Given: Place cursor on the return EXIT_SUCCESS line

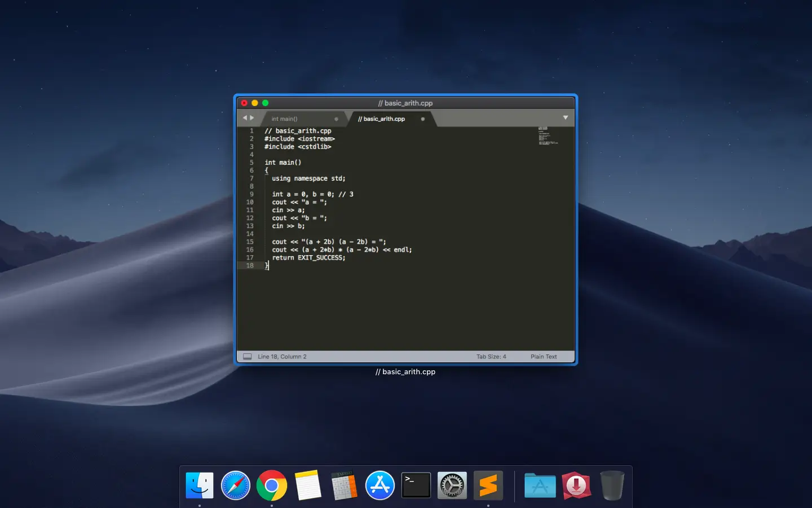Looking at the screenshot, I should point(308,258).
